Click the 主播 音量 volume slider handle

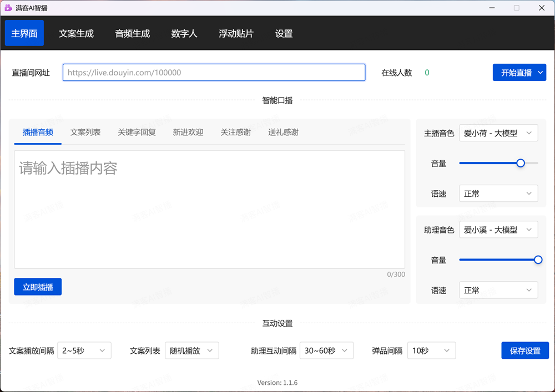(521, 163)
